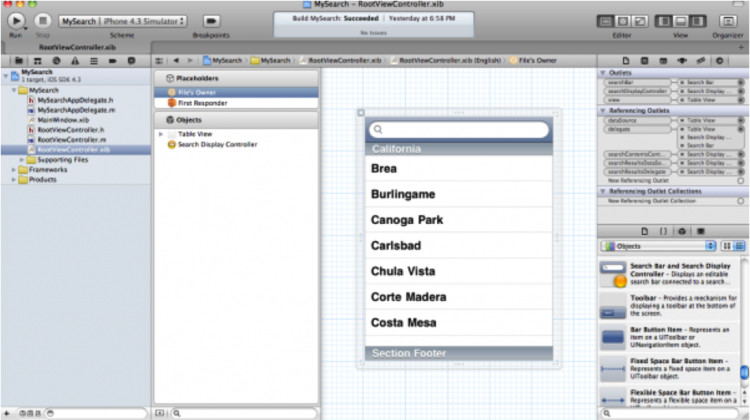Select the Assistant editor mode button

[623, 22]
